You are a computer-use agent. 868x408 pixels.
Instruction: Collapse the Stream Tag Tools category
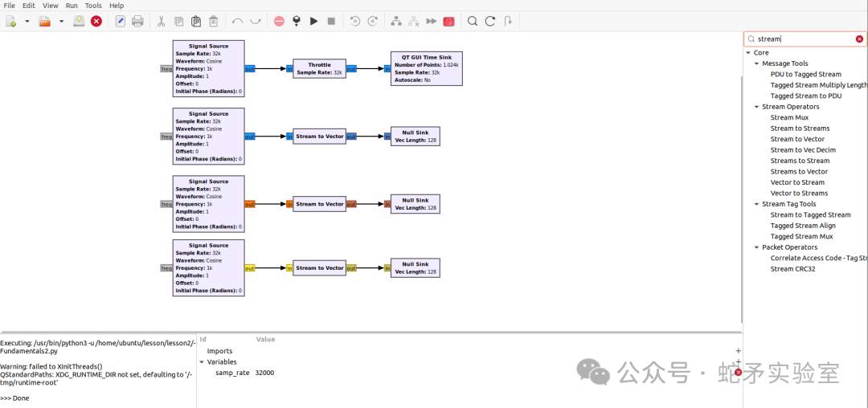pos(757,204)
